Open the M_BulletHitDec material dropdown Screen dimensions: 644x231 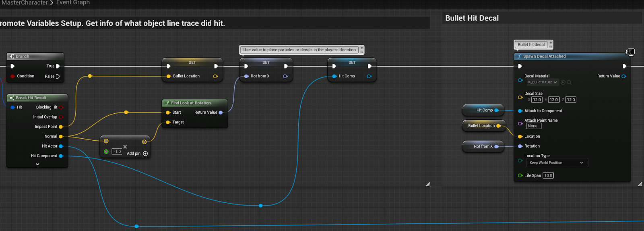point(542,82)
